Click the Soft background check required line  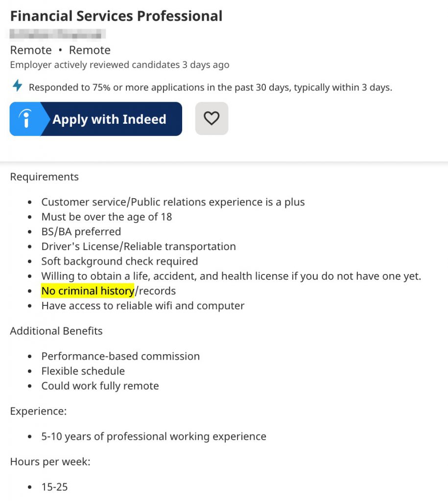point(119,261)
